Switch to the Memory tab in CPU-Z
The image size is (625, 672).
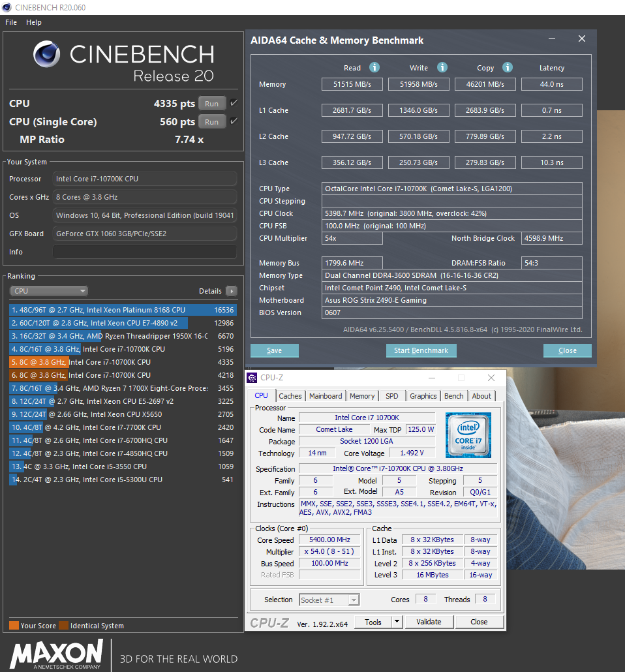(x=362, y=396)
